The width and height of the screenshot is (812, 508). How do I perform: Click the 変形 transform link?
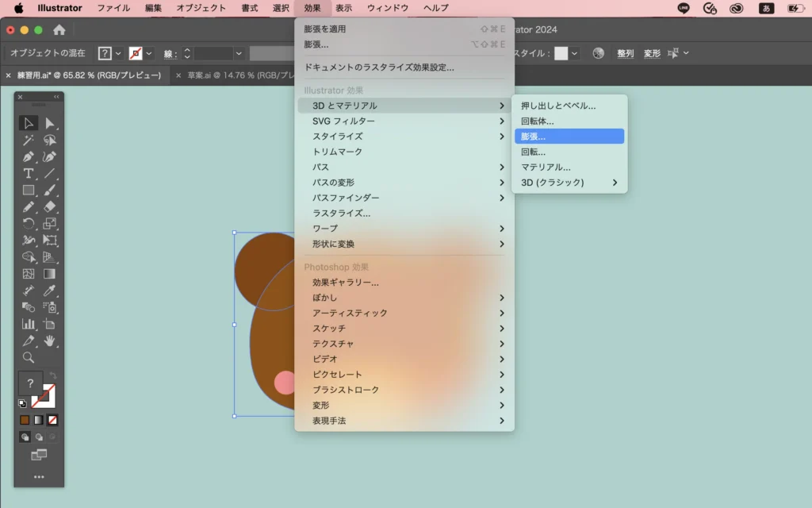pyautogui.click(x=652, y=53)
